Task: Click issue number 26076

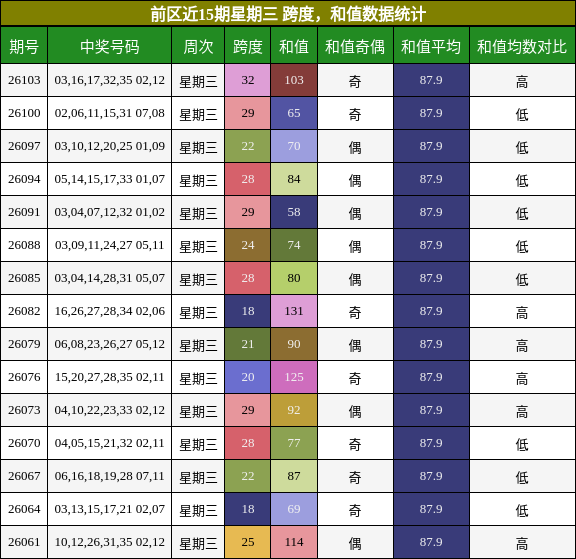Action: pyautogui.click(x=24, y=377)
